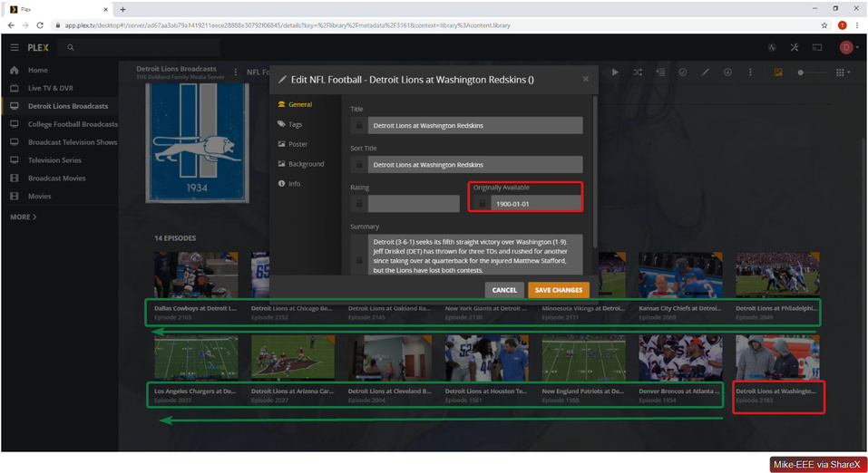Image resolution: width=868 pixels, height=473 pixels.
Task: Open the Plex hamburger menu
Action: (x=15, y=48)
